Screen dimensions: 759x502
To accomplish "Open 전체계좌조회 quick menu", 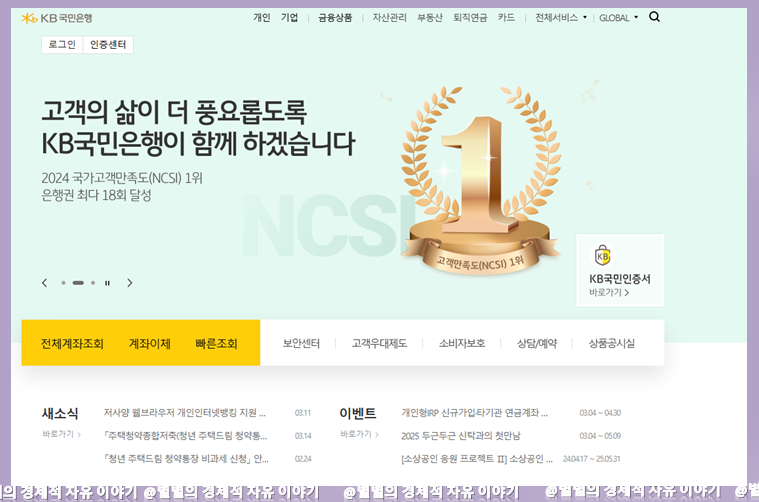I will coord(72,344).
